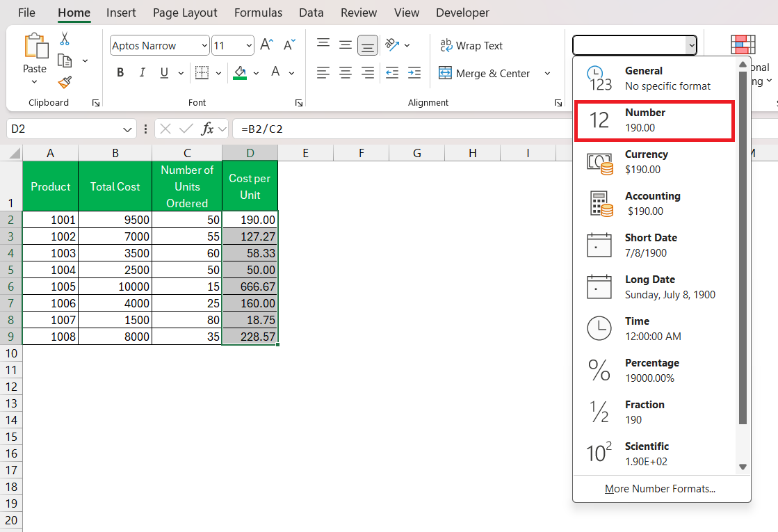This screenshot has height=532, width=778.
Task: Select cell containing 666.67
Action: [250, 287]
